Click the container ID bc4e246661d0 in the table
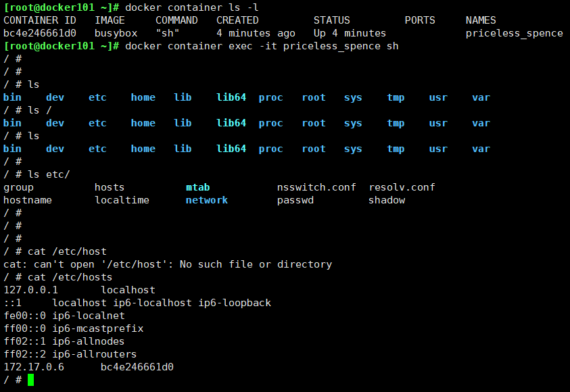 pos(40,33)
